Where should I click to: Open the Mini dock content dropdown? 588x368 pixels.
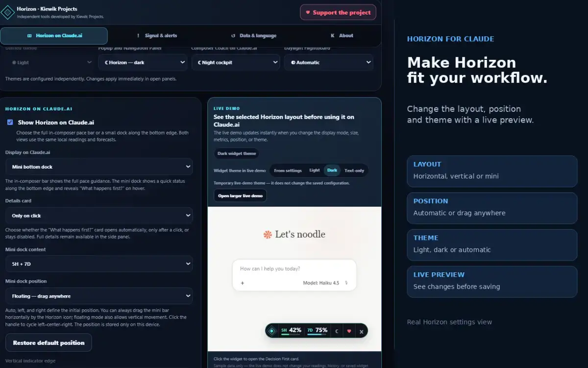tap(99, 263)
